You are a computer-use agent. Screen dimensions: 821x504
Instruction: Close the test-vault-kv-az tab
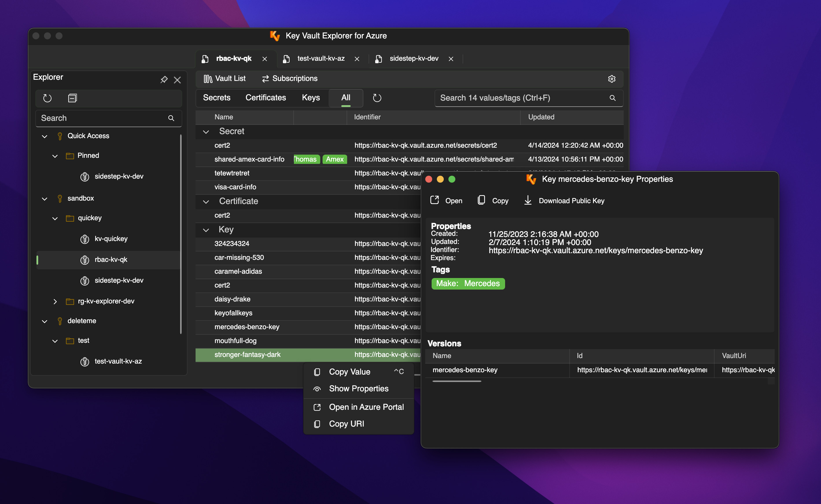(357, 59)
